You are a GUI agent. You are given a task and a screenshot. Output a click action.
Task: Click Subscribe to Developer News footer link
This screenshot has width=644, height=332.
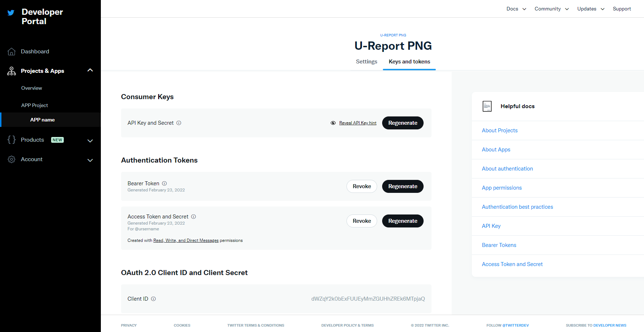coord(596,326)
